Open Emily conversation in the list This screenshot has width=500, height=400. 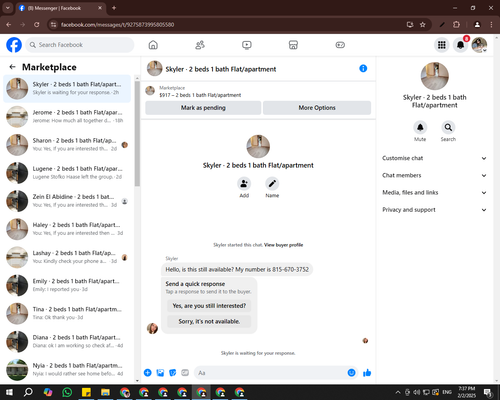point(67,285)
